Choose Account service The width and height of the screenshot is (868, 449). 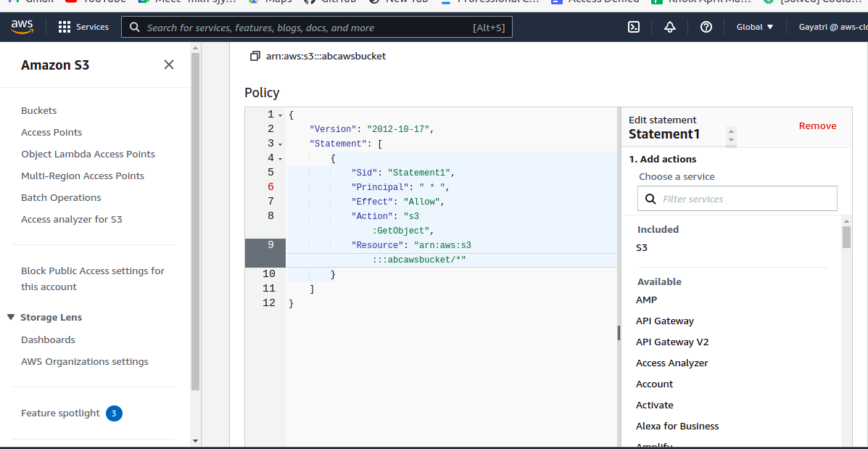click(654, 384)
